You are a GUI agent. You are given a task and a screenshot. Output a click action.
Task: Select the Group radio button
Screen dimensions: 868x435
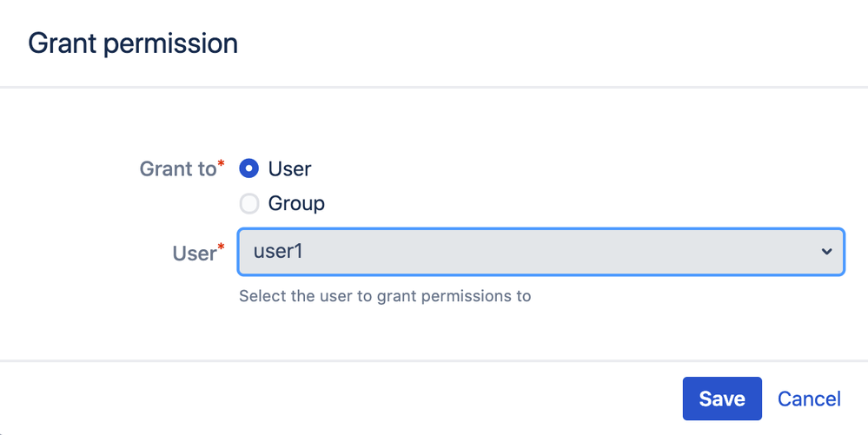tap(249, 203)
